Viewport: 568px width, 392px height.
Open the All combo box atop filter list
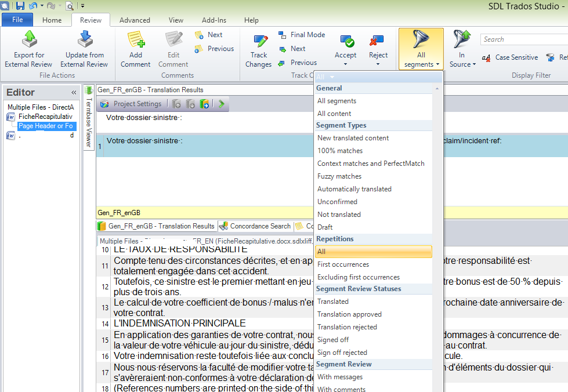point(378,77)
